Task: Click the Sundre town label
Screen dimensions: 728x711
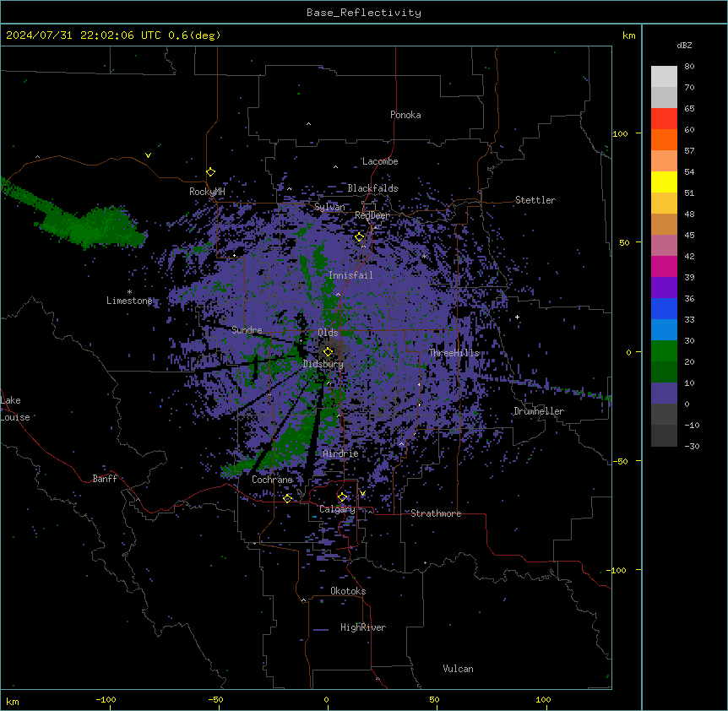Action: (247, 330)
